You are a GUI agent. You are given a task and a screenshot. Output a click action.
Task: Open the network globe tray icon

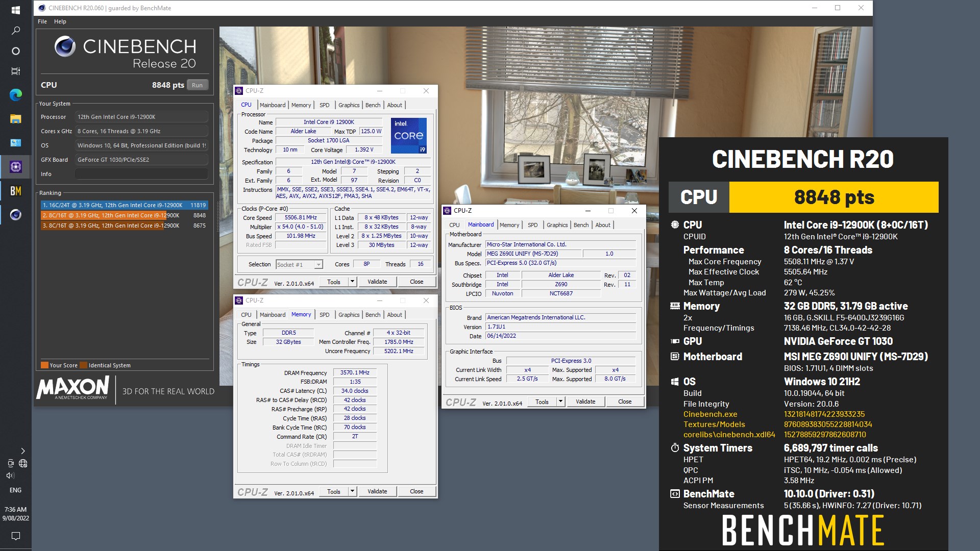tap(23, 463)
